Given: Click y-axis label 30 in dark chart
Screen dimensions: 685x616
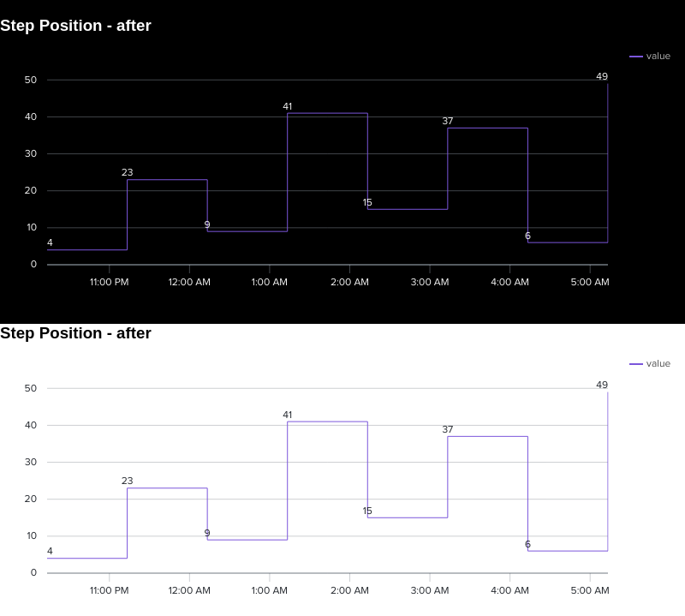Looking at the screenshot, I should (31, 154).
